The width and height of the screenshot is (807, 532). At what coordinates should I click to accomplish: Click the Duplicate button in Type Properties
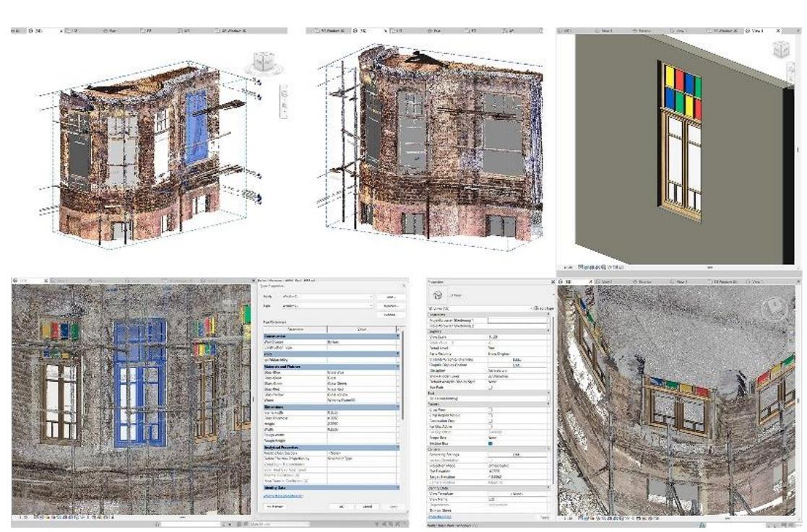(x=390, y=306)
